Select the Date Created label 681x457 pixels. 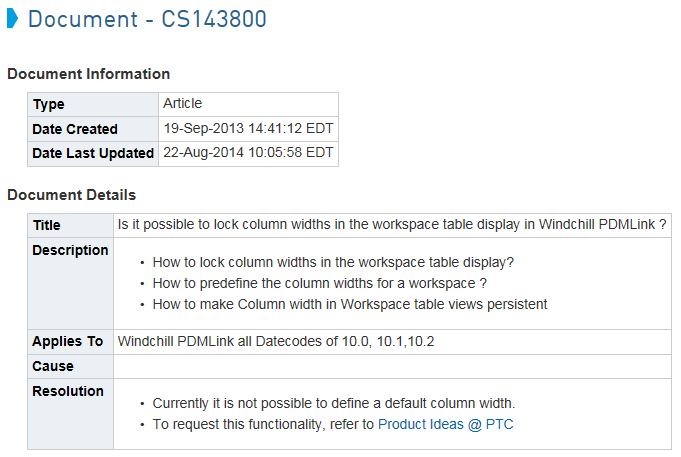(75, 129)
